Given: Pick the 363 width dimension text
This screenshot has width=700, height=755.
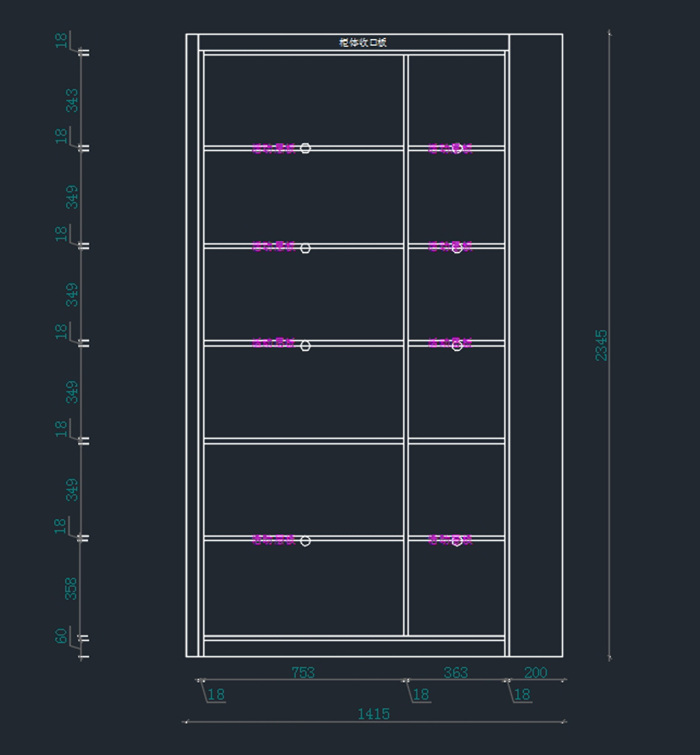Looking at the screenshot, I should coord(456,673).
